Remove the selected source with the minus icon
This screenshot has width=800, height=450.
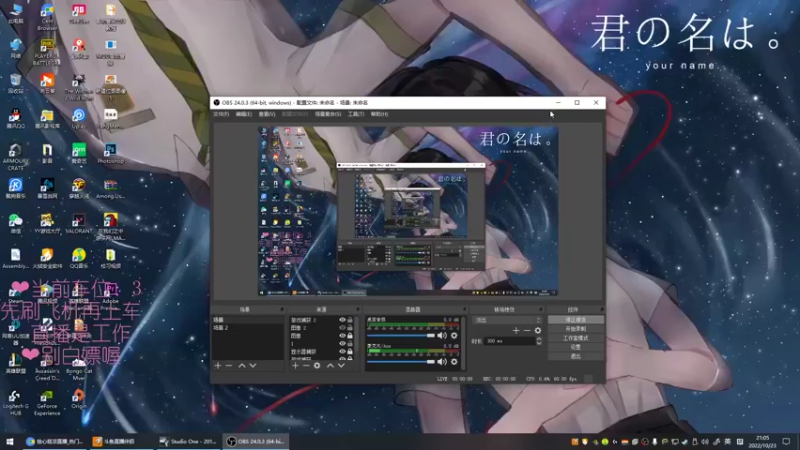306,365
